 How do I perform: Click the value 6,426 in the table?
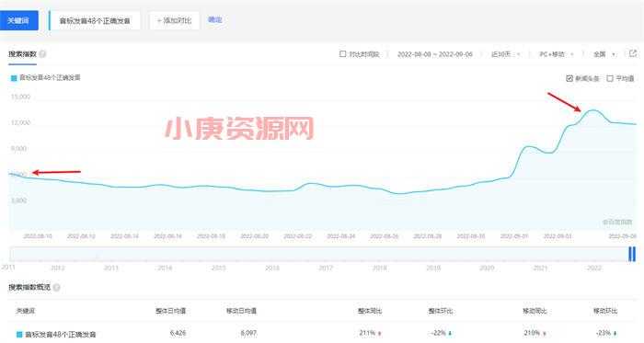click(x=178, y=333)
